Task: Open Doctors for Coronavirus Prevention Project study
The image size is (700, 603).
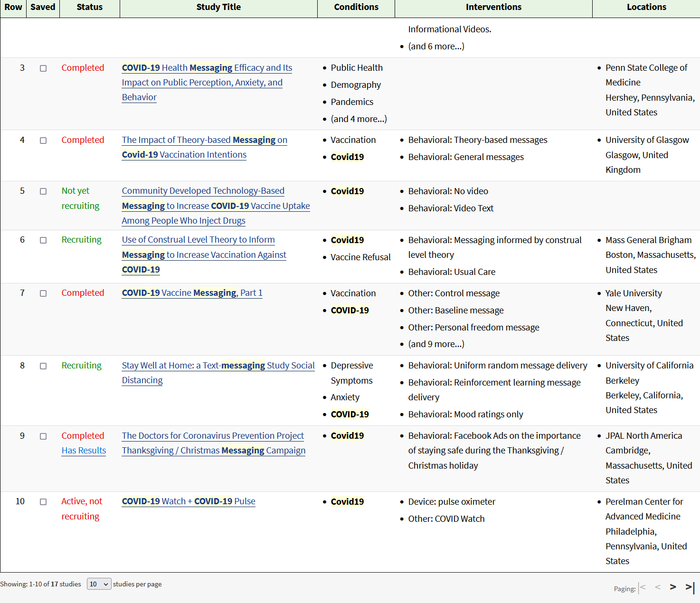Action: 214,443
